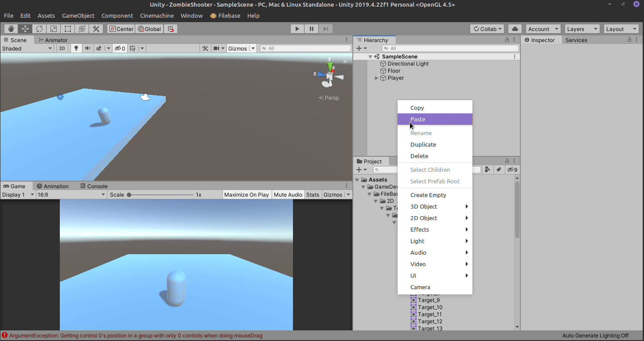Open Search by Label in Project panel
Screen dimensions: 644x341
tap(499, 170)
